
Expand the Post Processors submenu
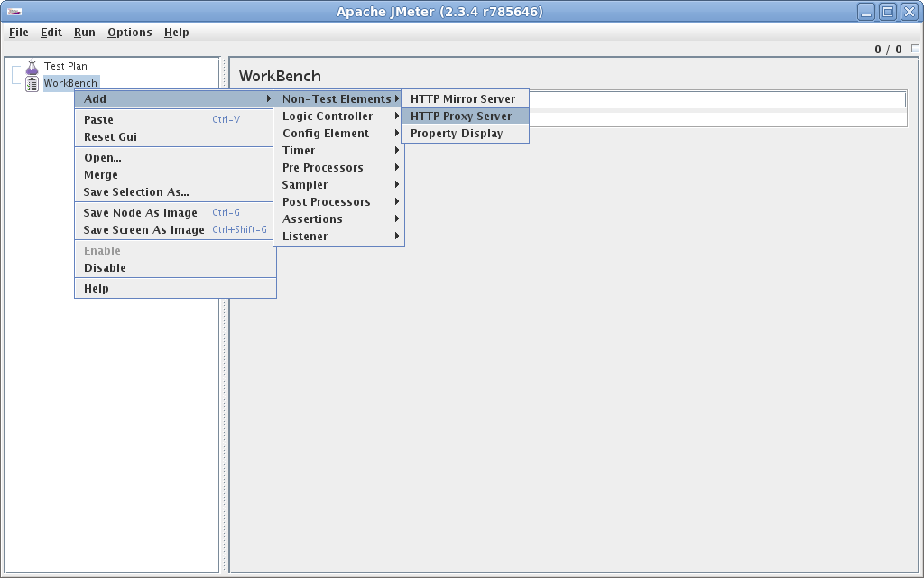339,201
